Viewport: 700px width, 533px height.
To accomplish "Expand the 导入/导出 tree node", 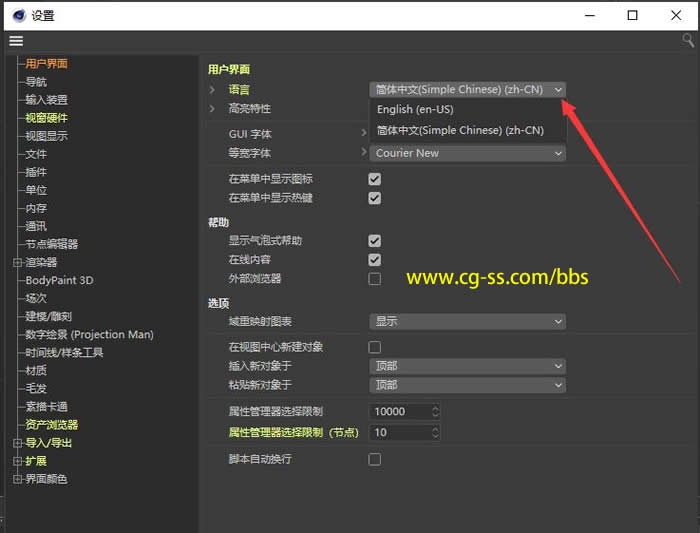I will pos(17,443).
